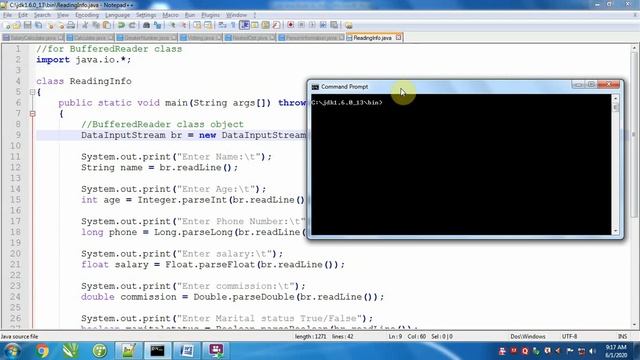Open the Search menu

(x=42, y=15)
